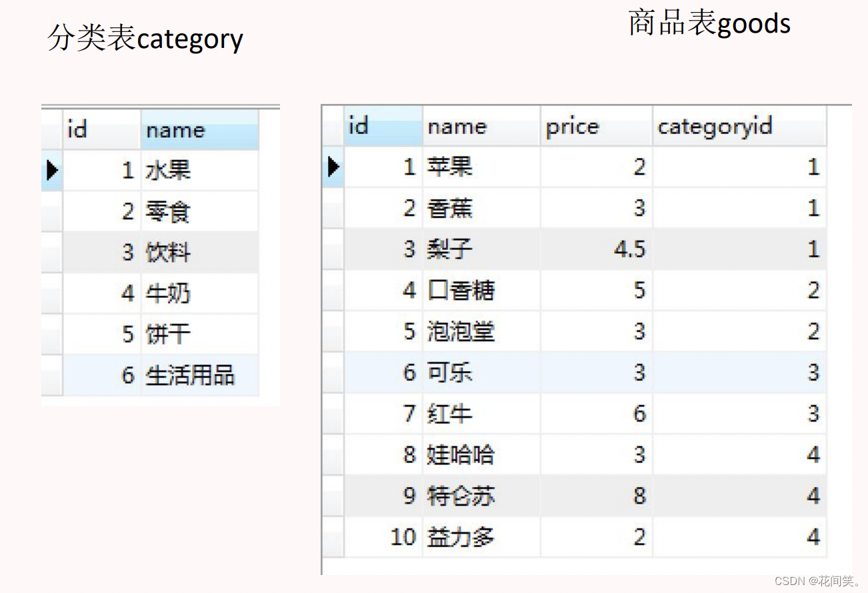Click the price cell 4.5 for 梨子

tap(596, 249)
